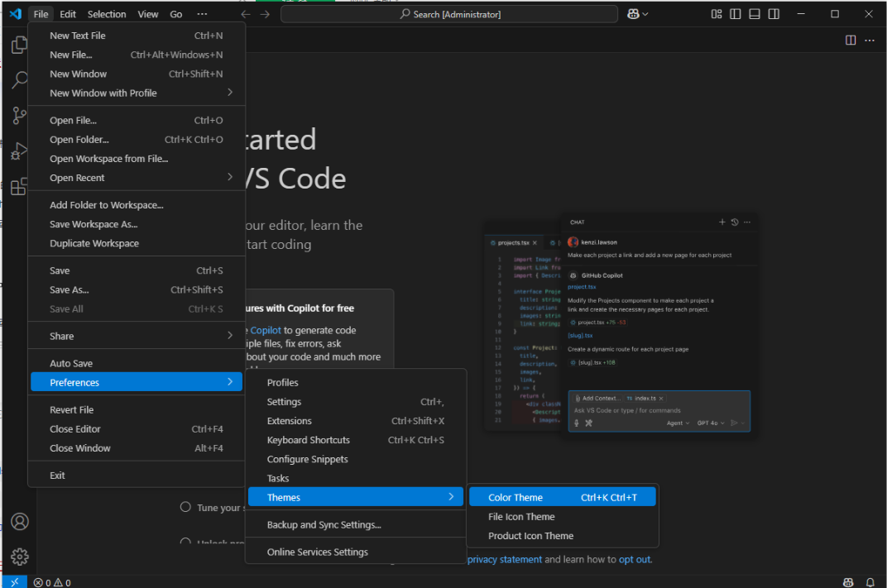Click the Copilot link in walkthrough card
The width and height of the screenshot is (887, 588).
[266, 330]
